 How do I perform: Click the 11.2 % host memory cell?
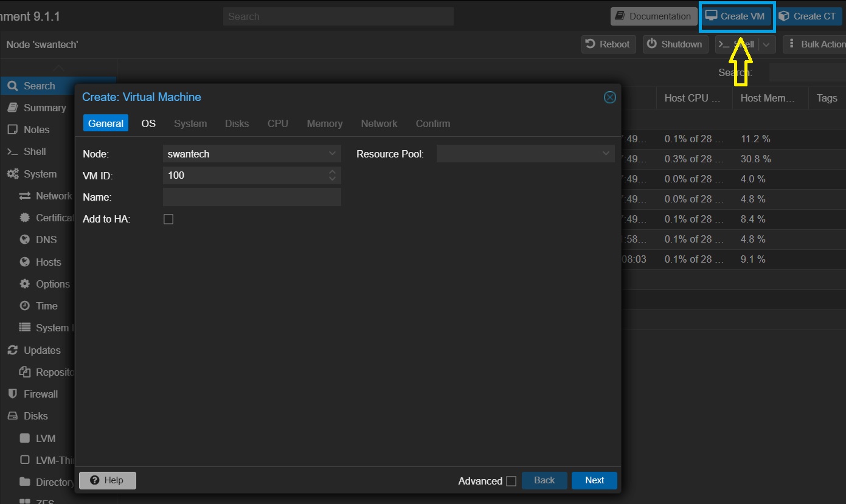(755, 139)
